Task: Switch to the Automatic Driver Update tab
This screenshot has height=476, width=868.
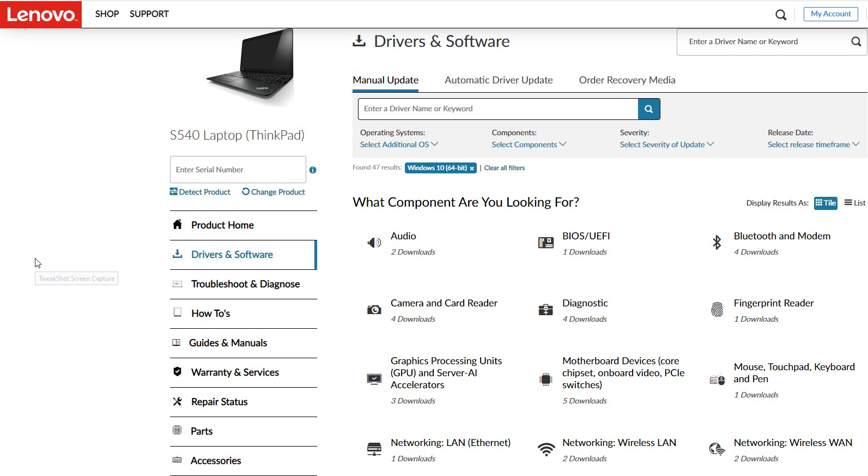Action: [x=499, y=80]
